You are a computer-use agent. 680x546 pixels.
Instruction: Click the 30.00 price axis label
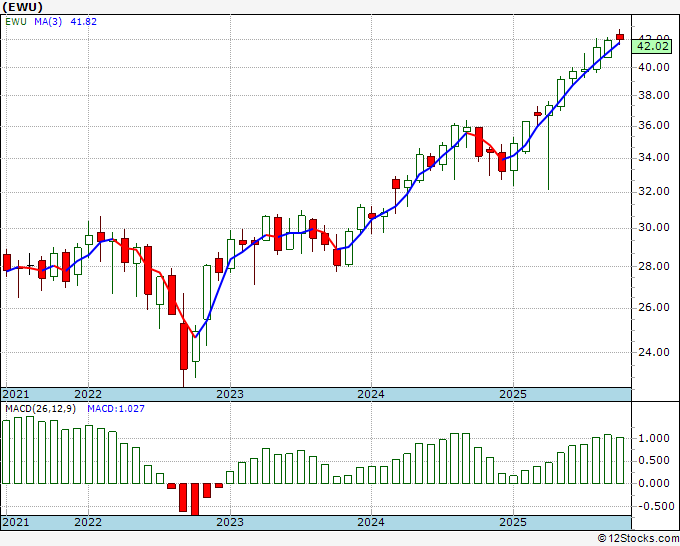click(x=654, y=228)
